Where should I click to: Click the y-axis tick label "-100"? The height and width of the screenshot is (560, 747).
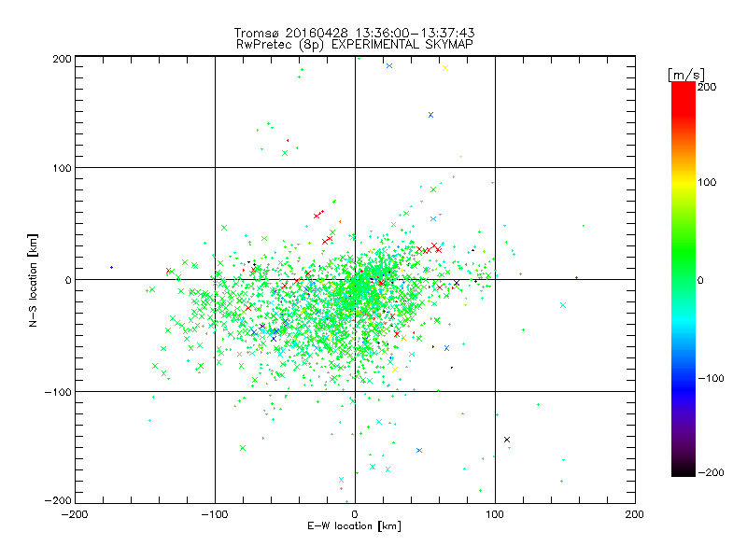pos(58,392)
